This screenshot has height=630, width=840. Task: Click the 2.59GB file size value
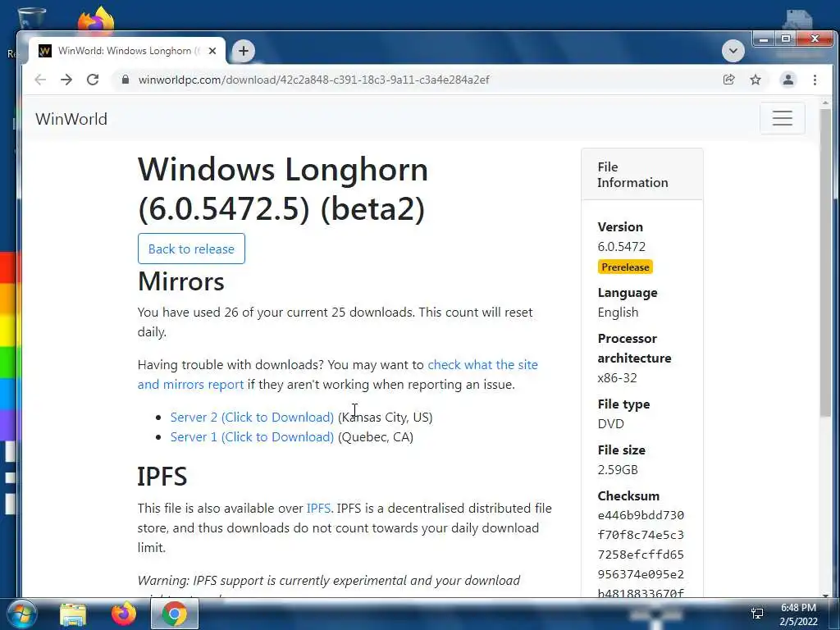coord(618,470)
